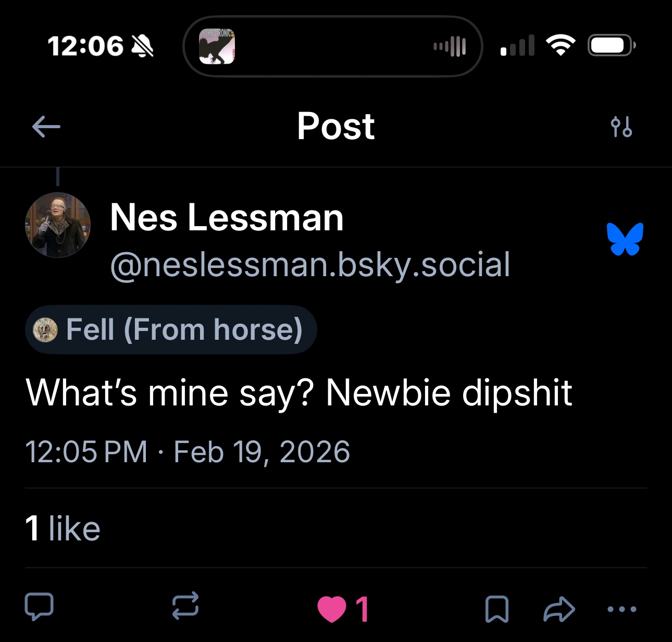
Task: Tap the Wi-Fi status icon
Action: coord(560,45)
